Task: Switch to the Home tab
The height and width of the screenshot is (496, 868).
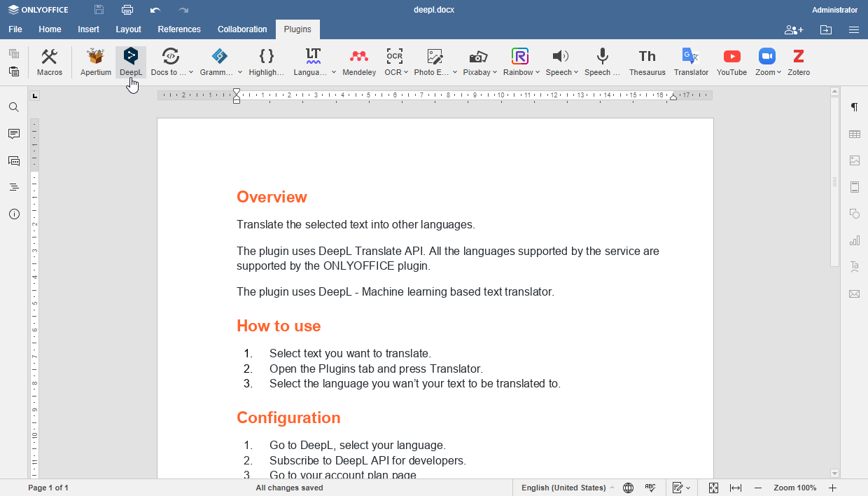Action: (x=50, y=29)
